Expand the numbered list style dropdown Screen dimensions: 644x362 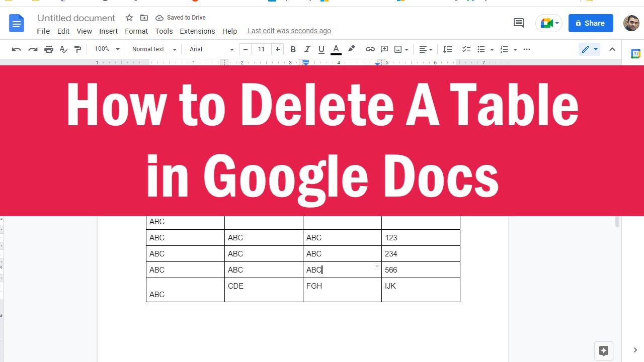tap(515, 49)
